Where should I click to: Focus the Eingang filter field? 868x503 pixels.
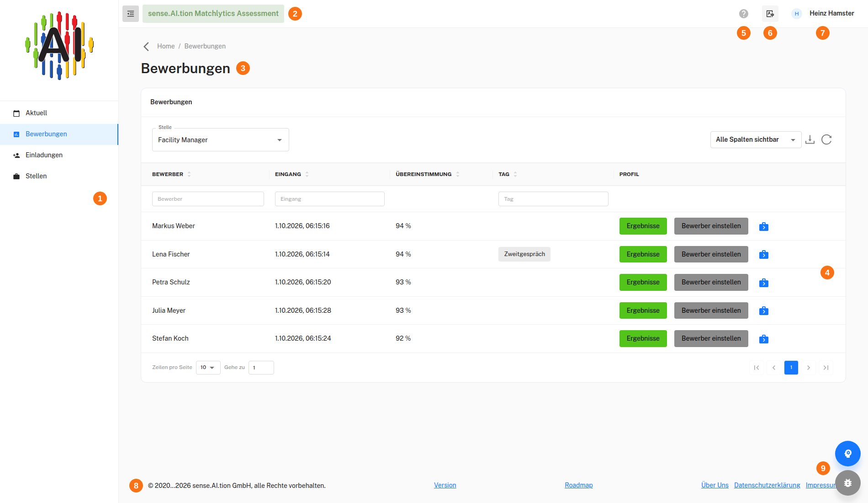coord(330,199)
